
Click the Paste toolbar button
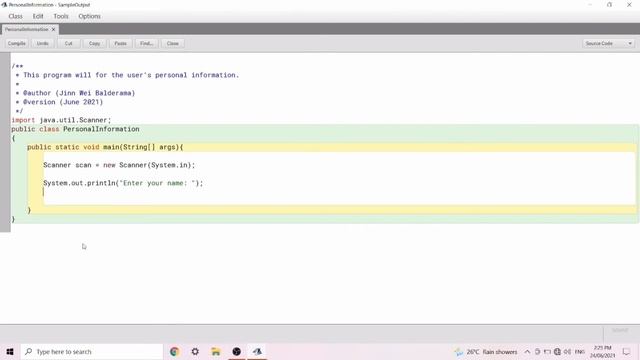(120, 43)
